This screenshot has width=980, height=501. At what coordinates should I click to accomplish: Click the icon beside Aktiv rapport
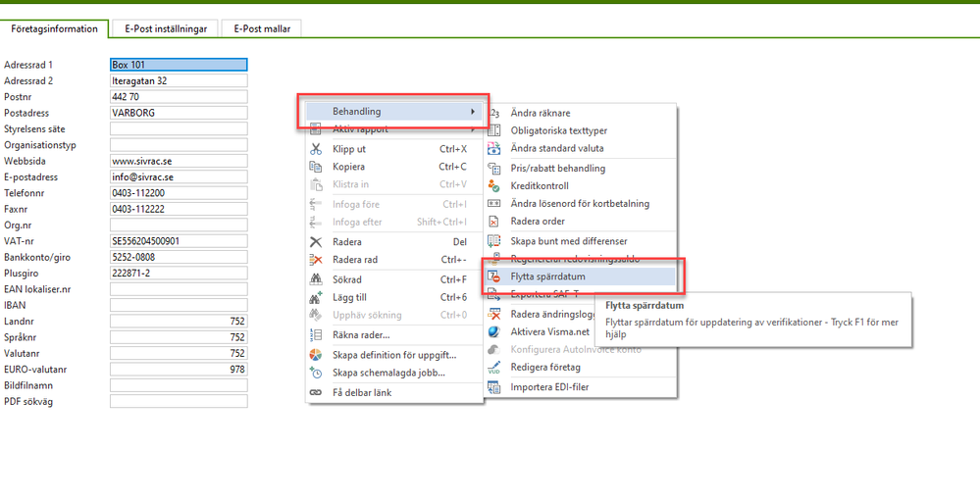316,130
